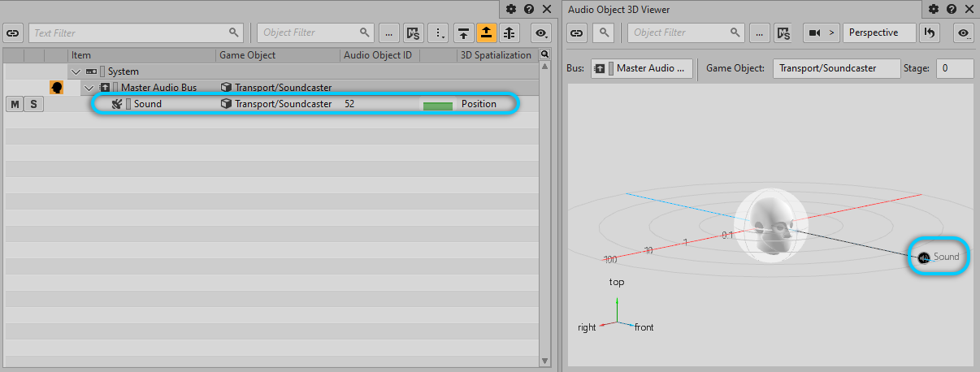The width and height of the screenshot is (980, 372).
Task: Open the Perspective view dropdown
Action: [880, 33]
